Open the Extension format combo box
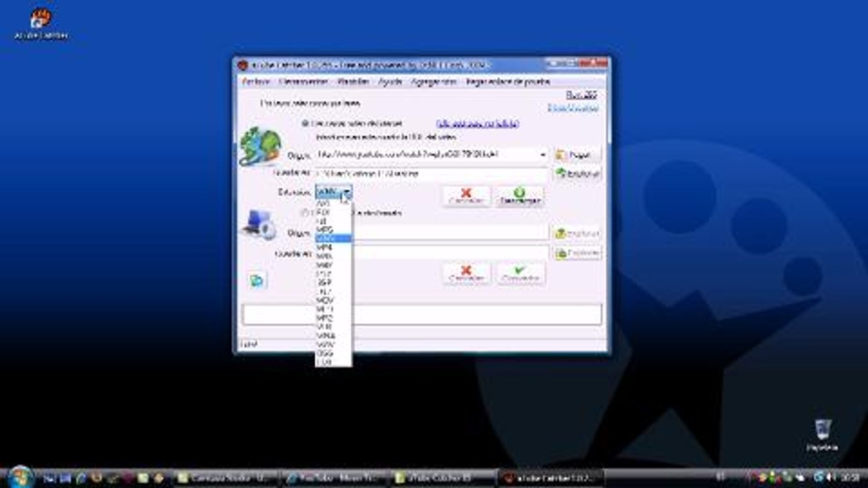Image resolution: width=868 pixels, height=488 pixels. [334, 192]
